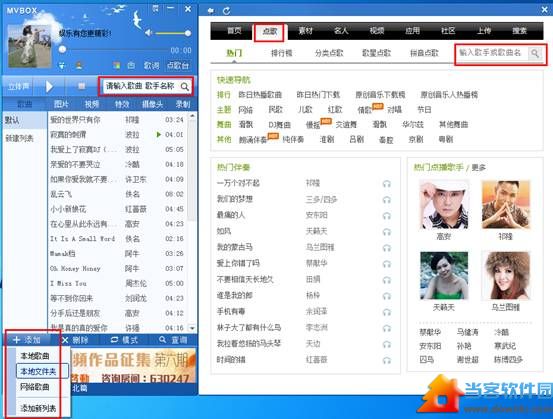Select the 默认 playlist
This screenshot has width=553, height=419.
[x=25, y=120]
